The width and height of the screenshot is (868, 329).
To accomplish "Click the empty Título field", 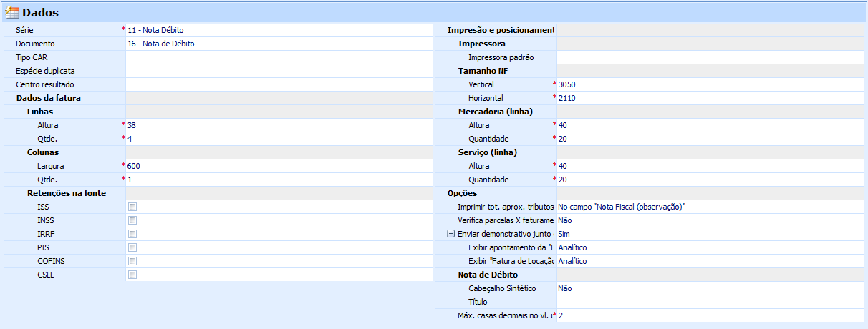I will [710, 302].
